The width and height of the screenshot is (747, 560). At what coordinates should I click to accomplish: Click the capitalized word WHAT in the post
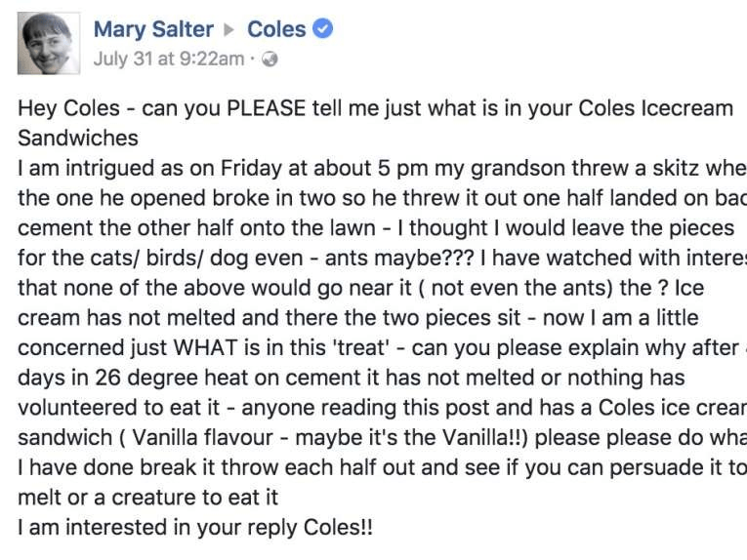coord(205,347)
